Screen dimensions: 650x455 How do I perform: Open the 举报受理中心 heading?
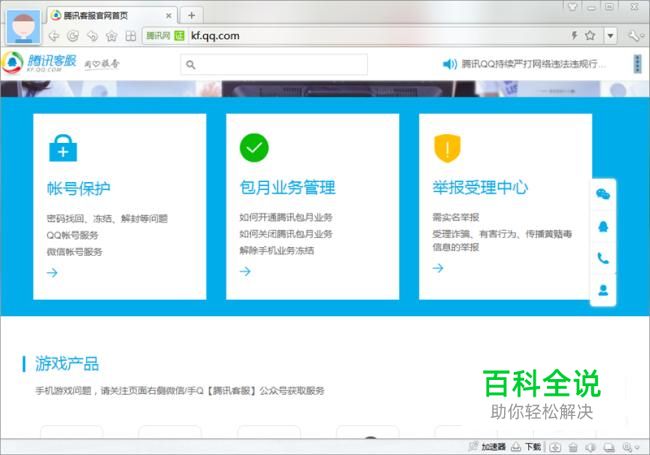tap(480, 187)
